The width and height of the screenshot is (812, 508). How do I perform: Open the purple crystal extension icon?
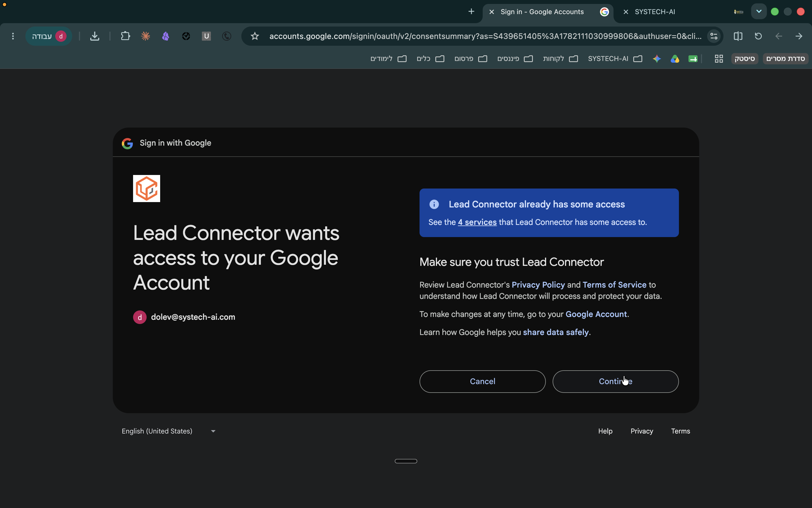click(166, 36)
